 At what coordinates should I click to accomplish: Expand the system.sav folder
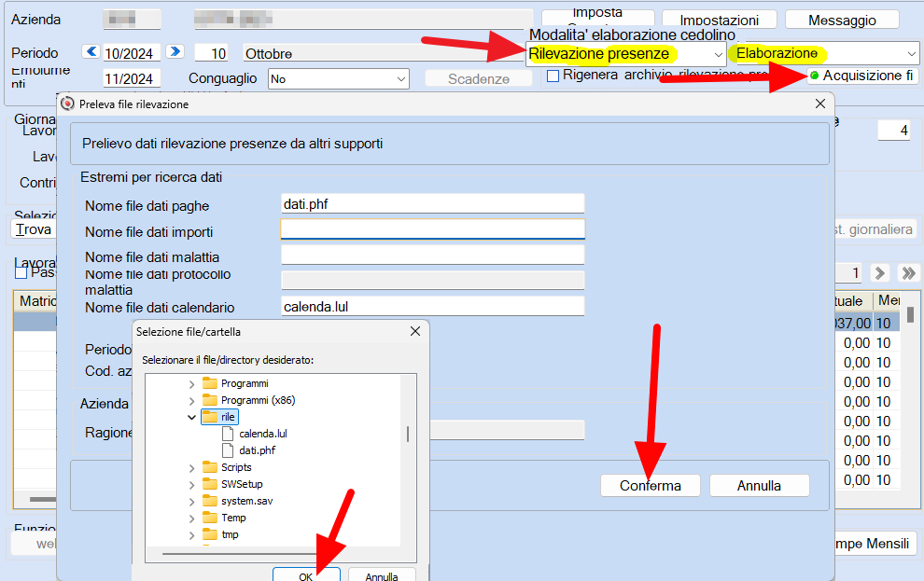click(x=191, y=502)
